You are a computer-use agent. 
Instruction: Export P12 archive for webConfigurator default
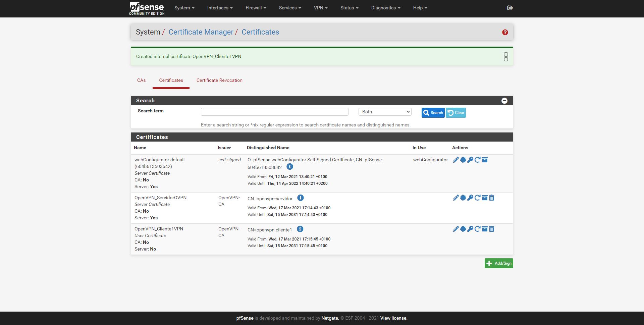coord(485,160)
